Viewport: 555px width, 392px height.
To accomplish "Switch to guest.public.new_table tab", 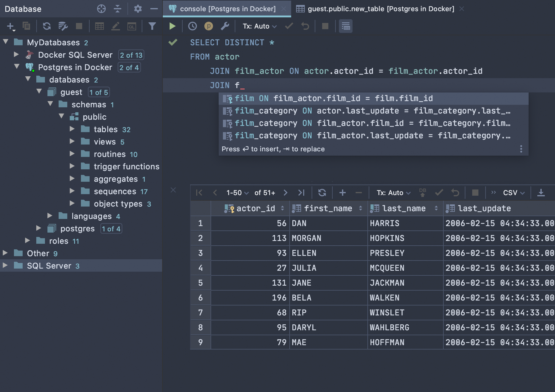I will click(380, 9).
